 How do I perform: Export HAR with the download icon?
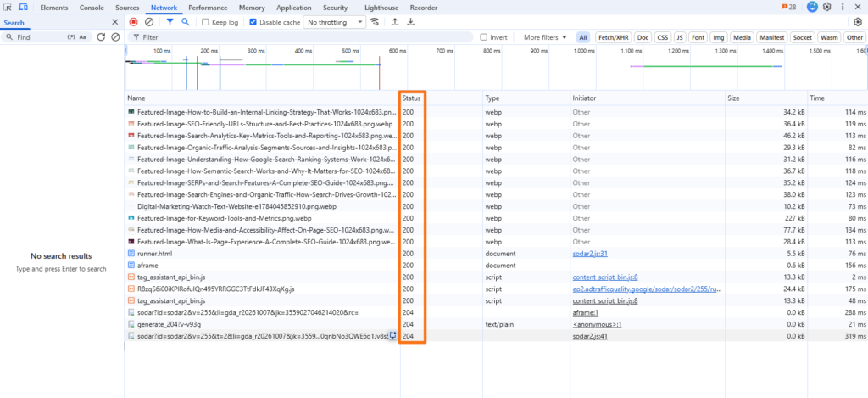411,22
